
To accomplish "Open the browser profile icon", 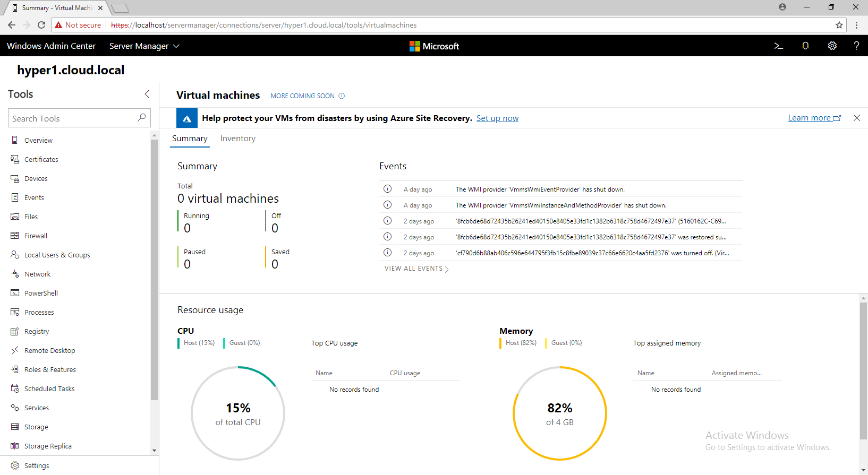I will click(782, 7).
